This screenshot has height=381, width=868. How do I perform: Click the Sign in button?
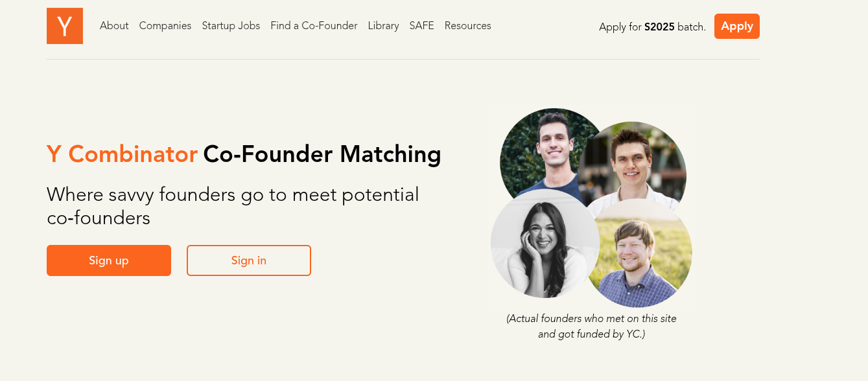[x=249, y=260]
